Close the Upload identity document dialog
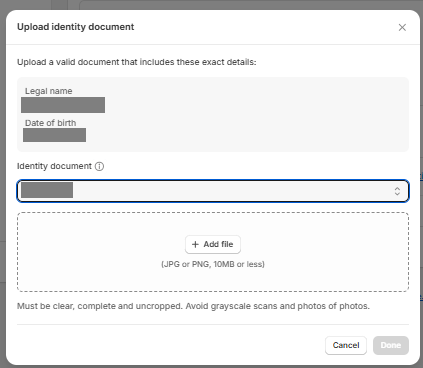The image size is (423, 368). click(x=402, y=27)
